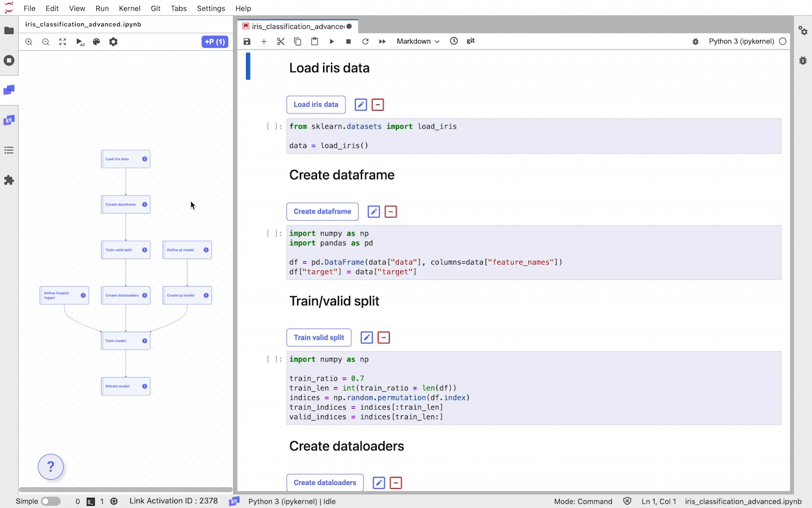Click the Train valid split button

(x=319, y=338)
